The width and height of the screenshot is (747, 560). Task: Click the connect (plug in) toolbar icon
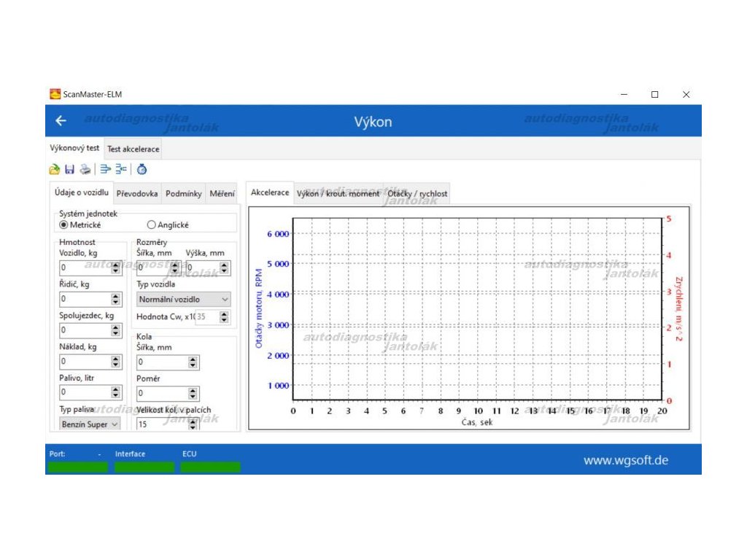click(105, 169)
